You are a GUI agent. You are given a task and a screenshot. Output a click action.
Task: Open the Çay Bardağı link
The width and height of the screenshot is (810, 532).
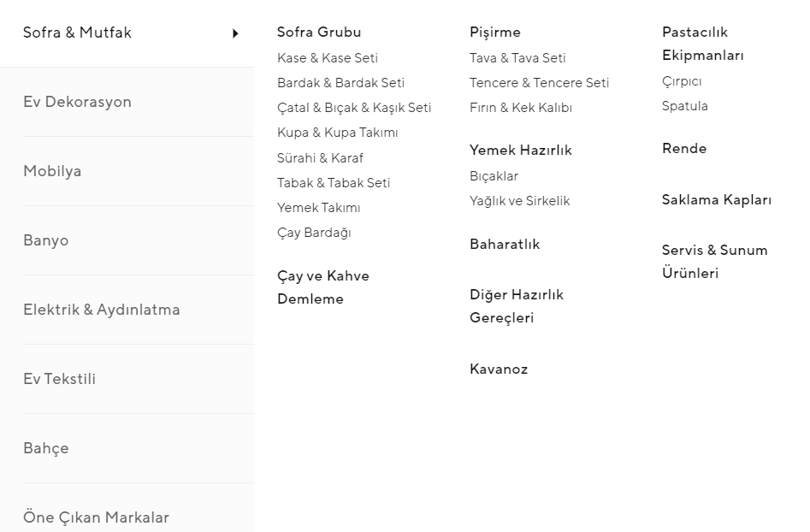click(x=314, y=233)
